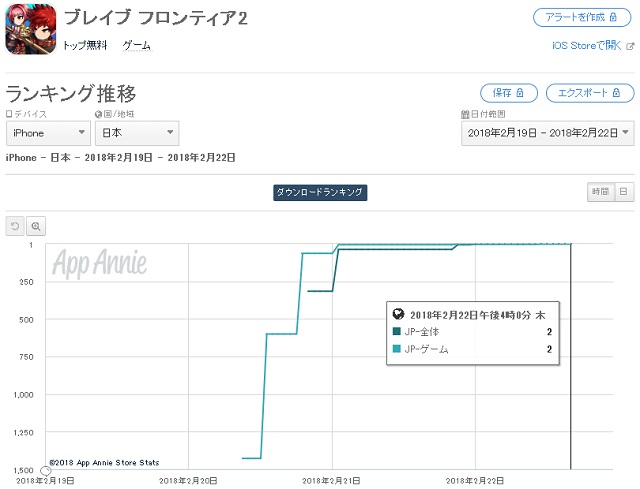Open the ゲーム category link

(x=137, y=45)
